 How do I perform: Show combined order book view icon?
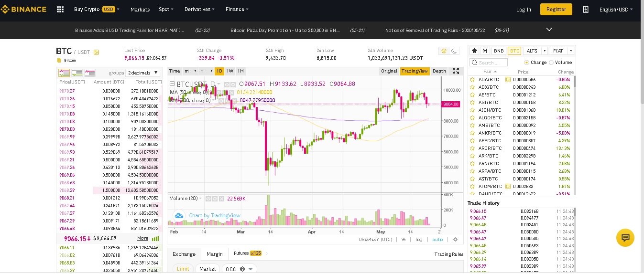(64, 73)
